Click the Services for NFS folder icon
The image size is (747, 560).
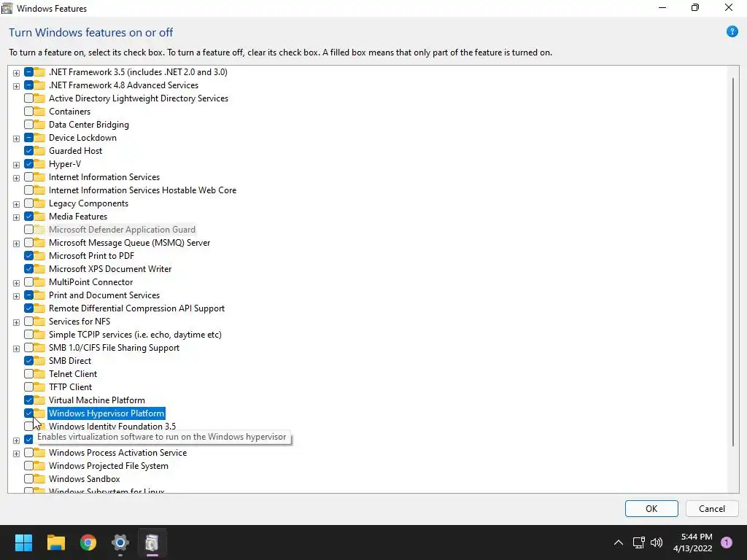coord(39,322)
